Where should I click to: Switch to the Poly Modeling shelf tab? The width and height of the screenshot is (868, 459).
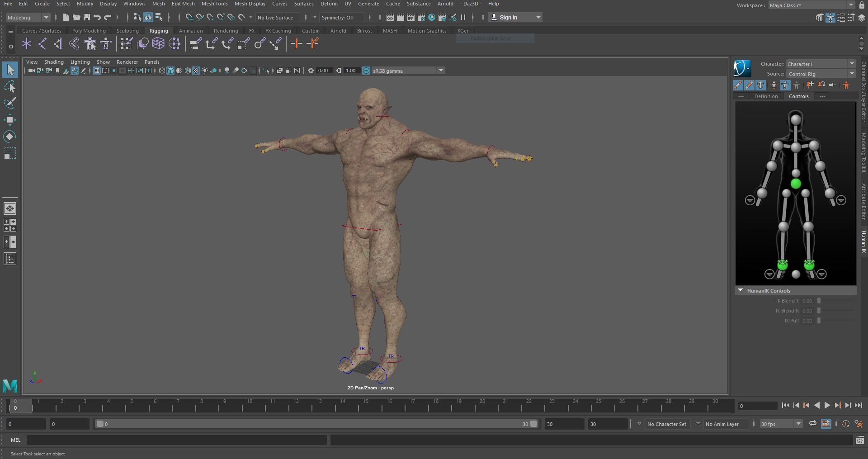pyautogui.click(x=89, y=31)
